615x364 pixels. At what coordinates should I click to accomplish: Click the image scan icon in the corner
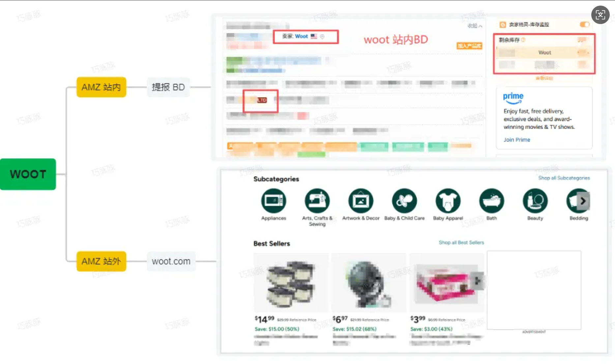click(x=600, y=15)
